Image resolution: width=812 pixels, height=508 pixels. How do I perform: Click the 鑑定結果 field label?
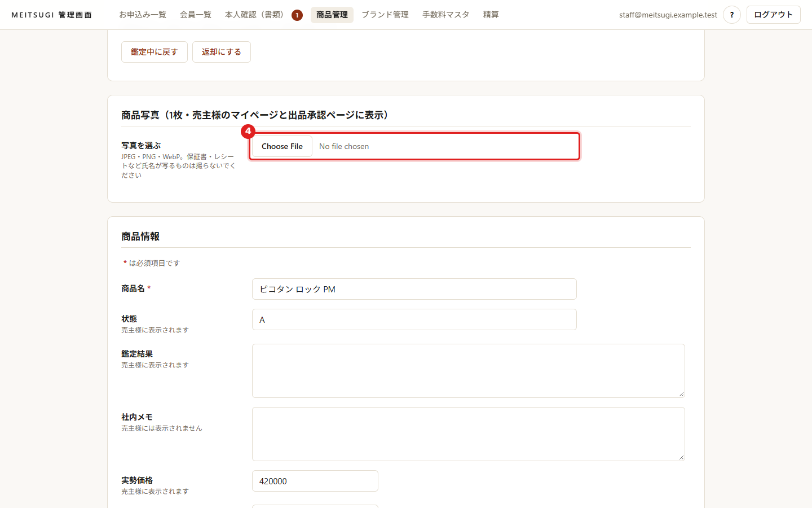137,354
